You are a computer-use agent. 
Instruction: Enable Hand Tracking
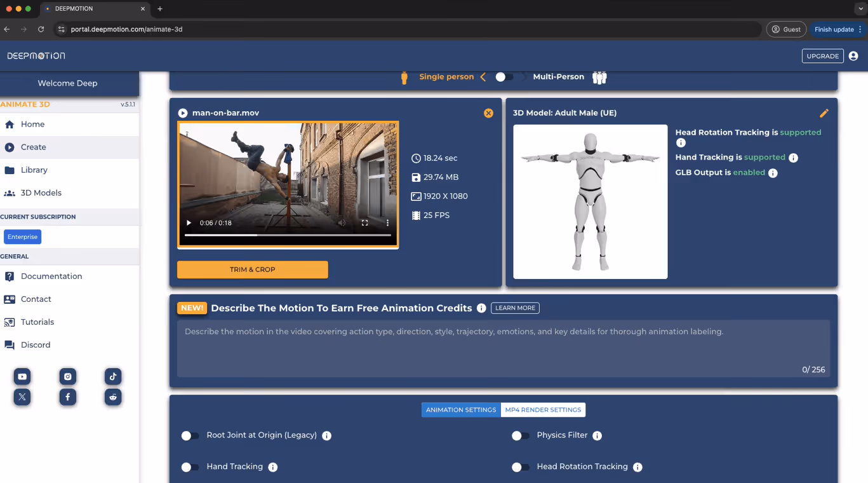[190, 466]
